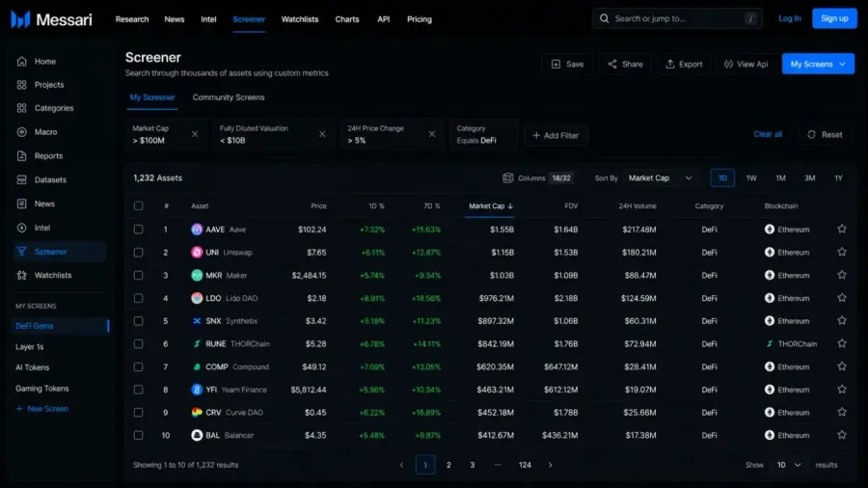Remove the Market Cap filter
868x488 pixels.
click(195, 134)
